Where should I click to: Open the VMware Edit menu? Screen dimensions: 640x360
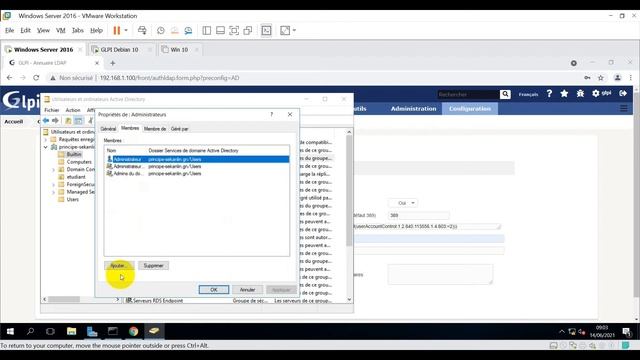pos(25,30)
